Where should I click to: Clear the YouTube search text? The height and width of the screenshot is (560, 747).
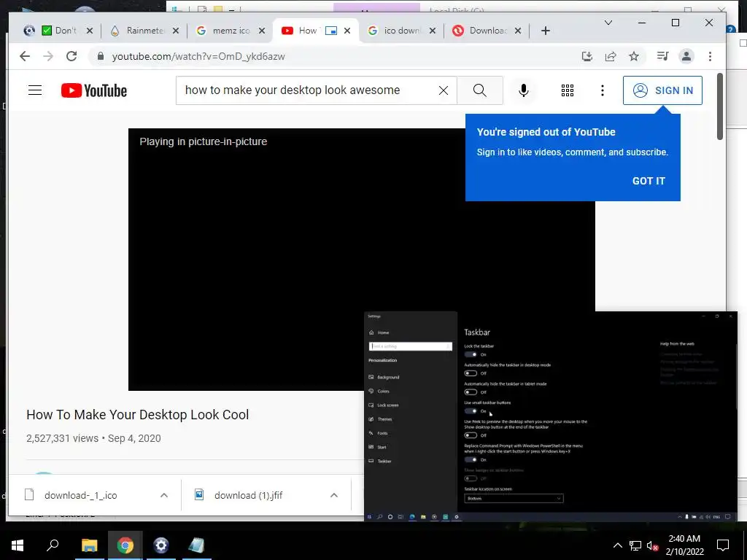tap(443, 90)
